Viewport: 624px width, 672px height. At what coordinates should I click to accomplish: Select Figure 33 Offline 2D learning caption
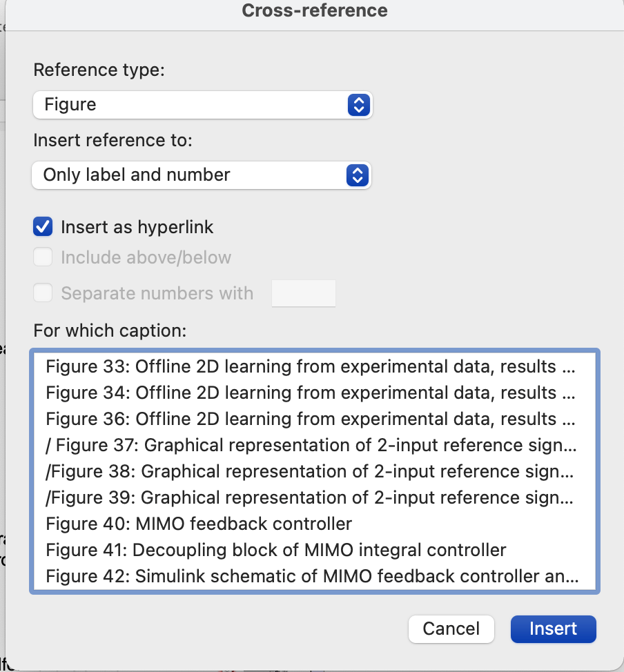[x=314, y=367]
